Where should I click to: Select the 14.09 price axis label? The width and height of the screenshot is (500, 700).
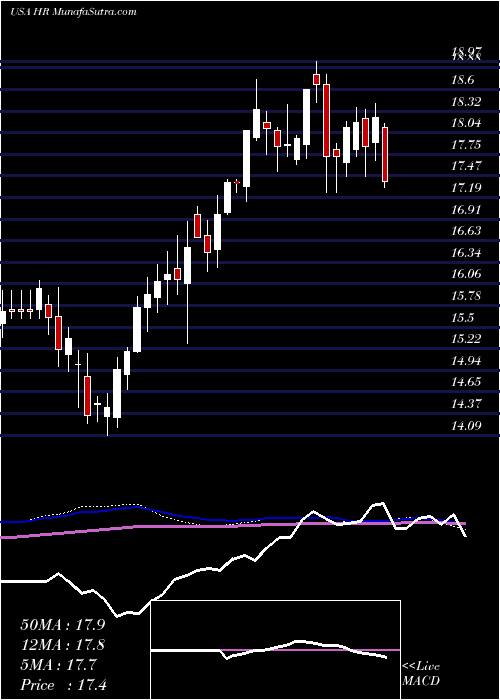tap(467, 426)
